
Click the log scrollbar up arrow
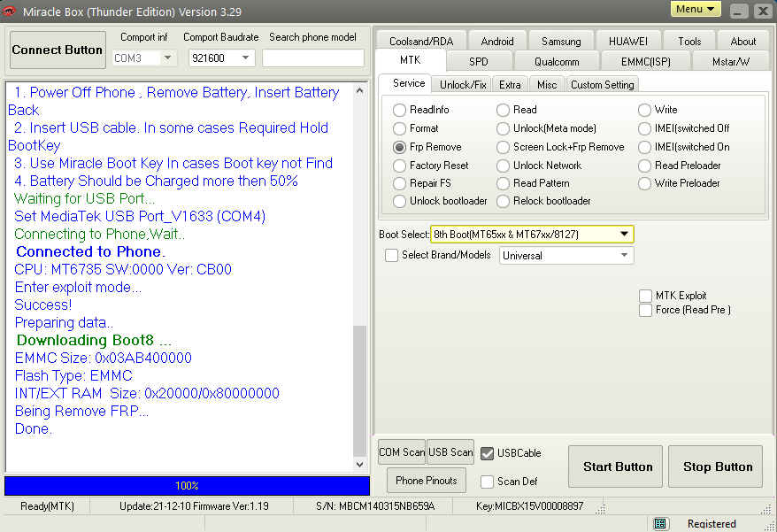[360, 91]
